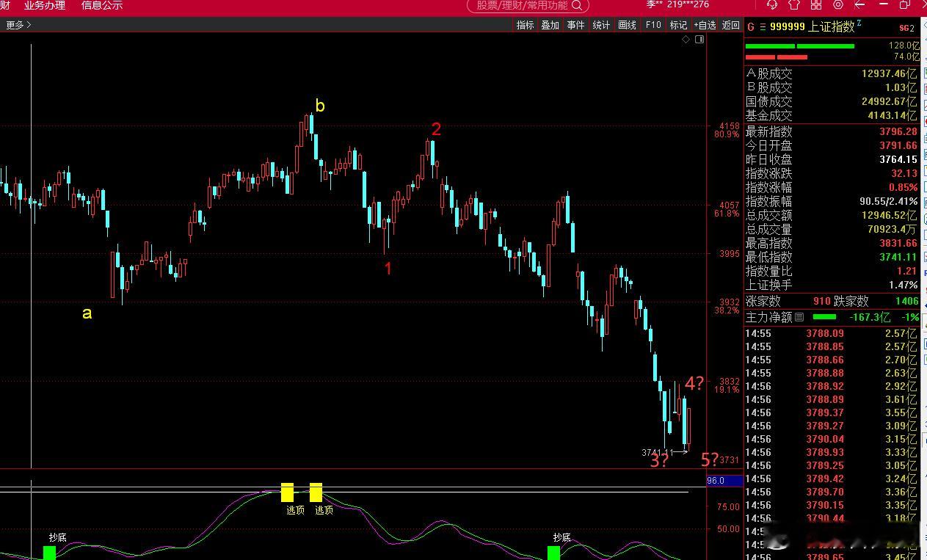The height and width of the screenshot is (560, 927).
Task: Open the customer service headset icon
Action: click(x=772, y=5)
